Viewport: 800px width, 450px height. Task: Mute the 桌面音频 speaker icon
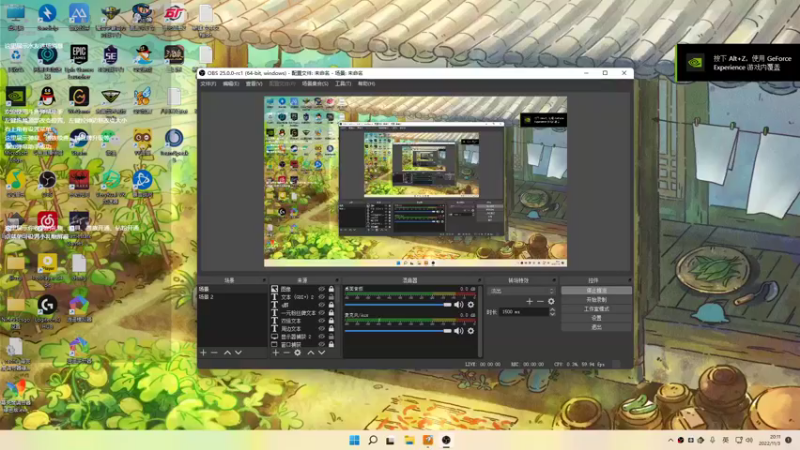point(459,305)
